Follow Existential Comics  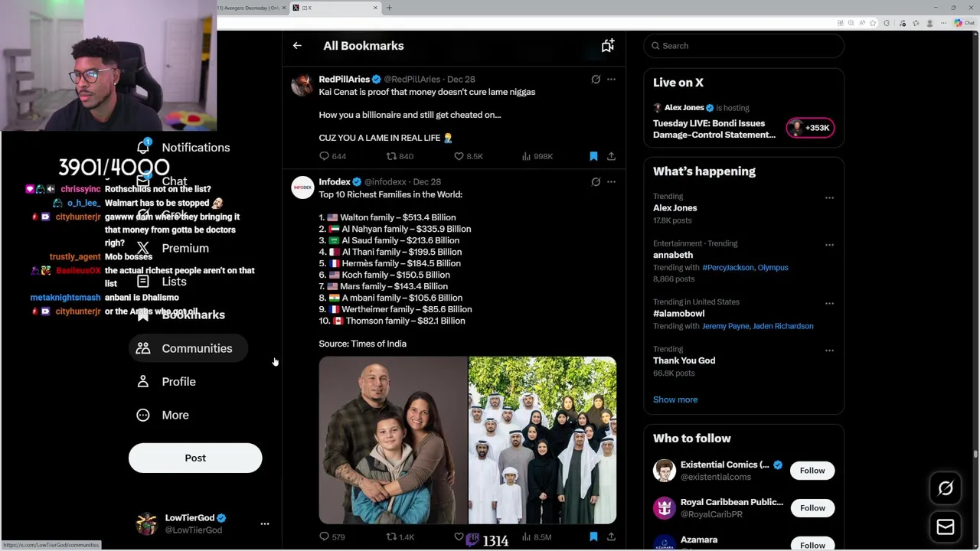click(x=812, y=471)
